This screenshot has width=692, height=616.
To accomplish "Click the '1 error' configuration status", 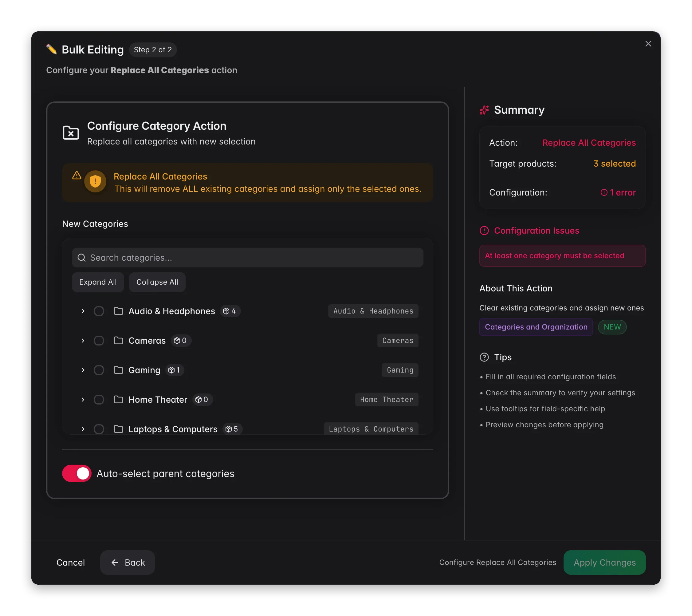I will tap(618, 192).
